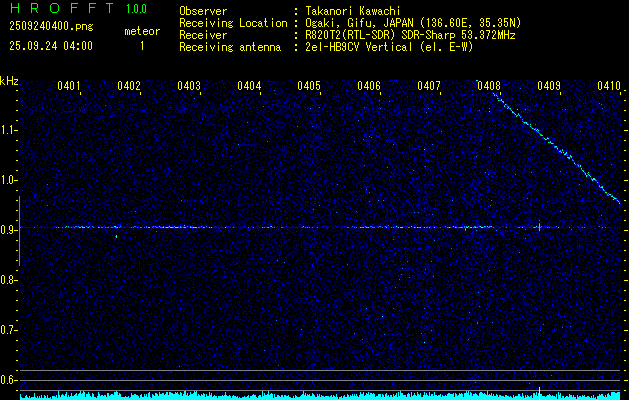
Task: Click the 0403 time tick label
Action: 189,85
